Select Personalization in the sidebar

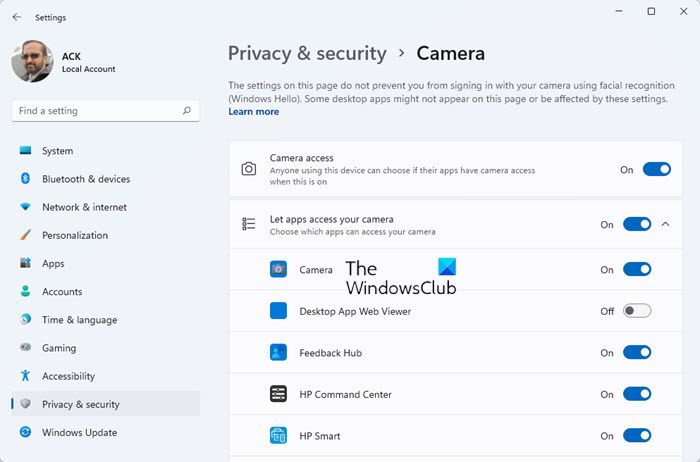point(74,236)
